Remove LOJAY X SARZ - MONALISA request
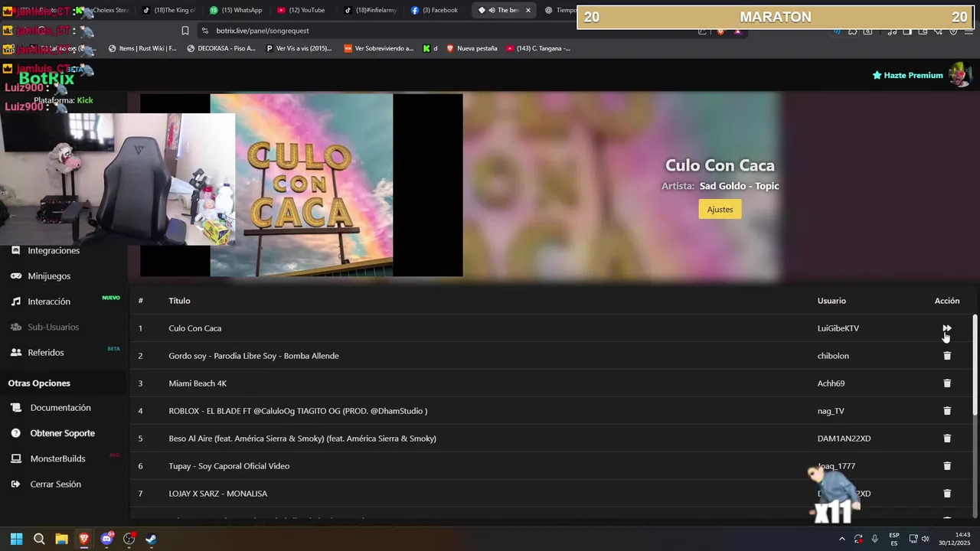 (947, 494)
